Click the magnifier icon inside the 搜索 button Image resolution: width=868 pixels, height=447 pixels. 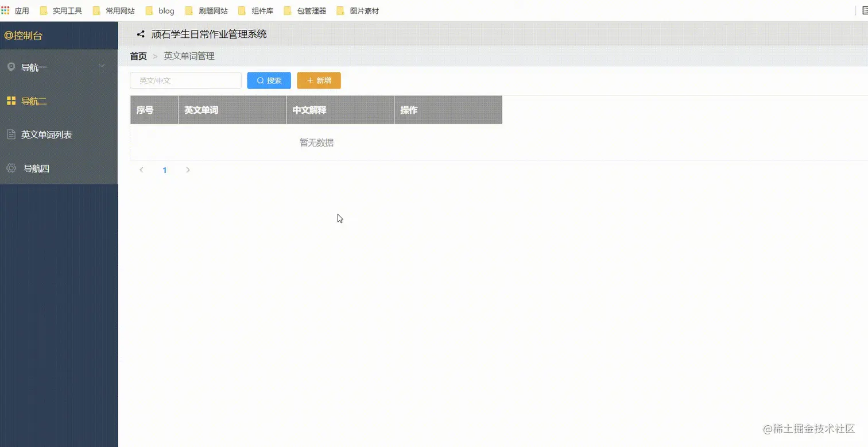coord(261,80)
